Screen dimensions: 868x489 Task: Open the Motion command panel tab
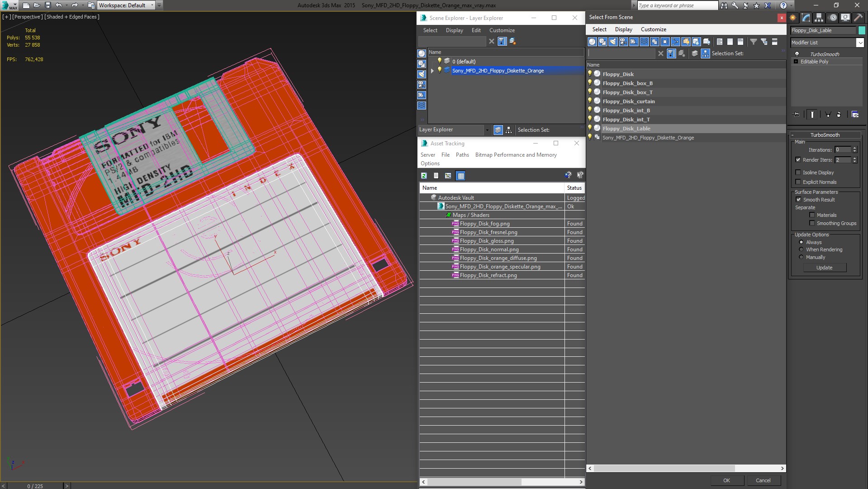[x=832, y=18]
